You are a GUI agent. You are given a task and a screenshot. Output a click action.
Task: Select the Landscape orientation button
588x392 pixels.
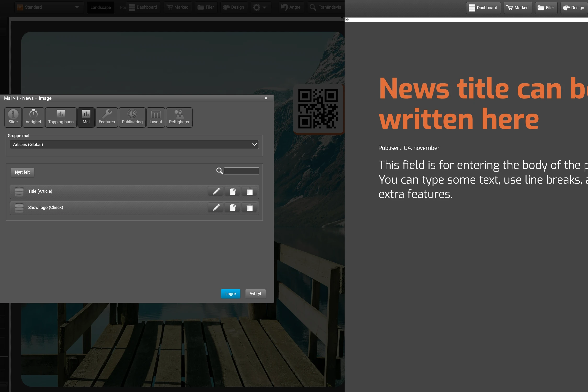[x=101, y=7]
